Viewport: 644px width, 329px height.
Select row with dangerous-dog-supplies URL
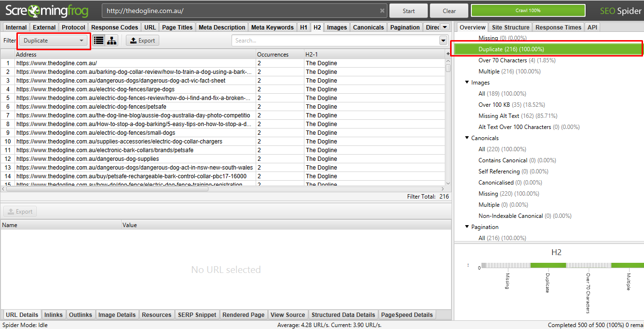[222, 159]
